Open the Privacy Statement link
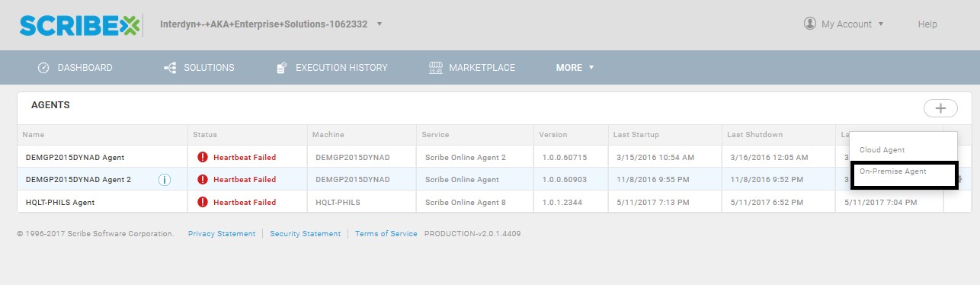Image resolution: width=980 pixels, height=285 pixels. pos(222,234)
